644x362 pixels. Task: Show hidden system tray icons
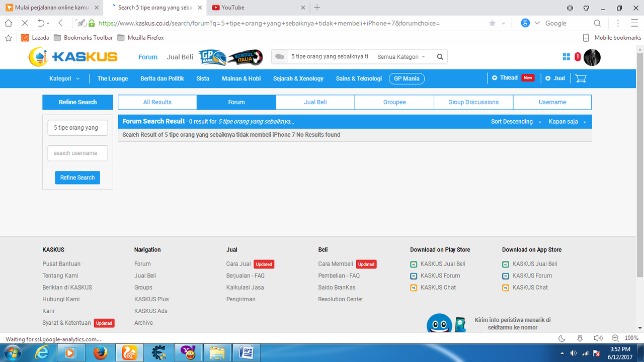pyautogui.click(x=562, y=353)
